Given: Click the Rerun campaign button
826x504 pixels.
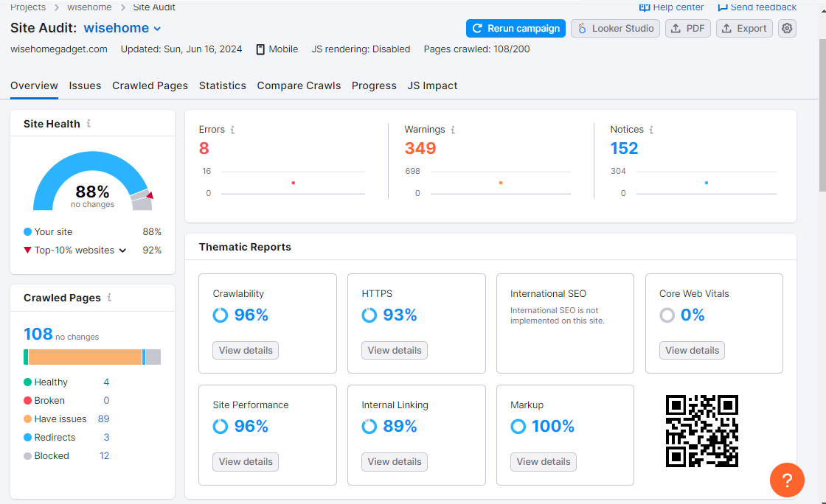Looking at the screenshot, I should [x=516, y=29].
